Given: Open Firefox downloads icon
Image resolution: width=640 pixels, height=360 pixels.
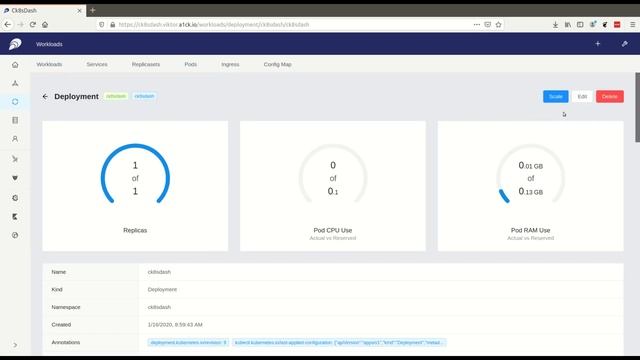Looking at the screenshot, I should coord(555,24).
